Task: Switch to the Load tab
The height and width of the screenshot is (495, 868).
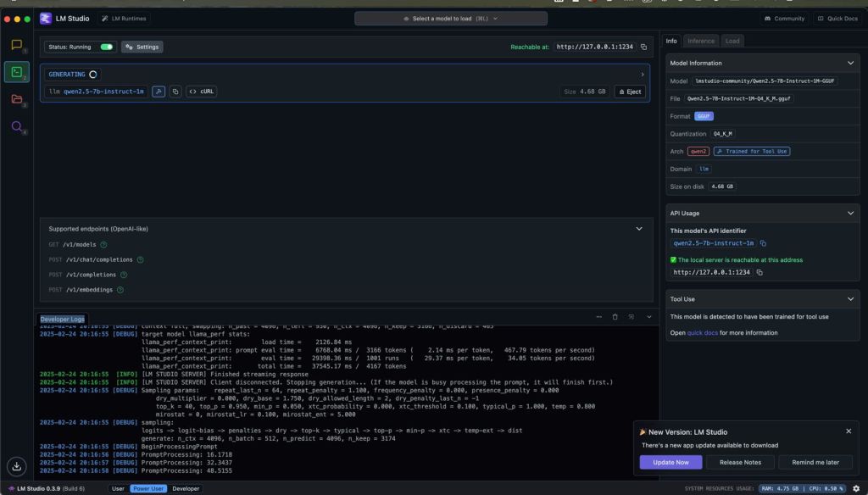Action: (x=732, y=41)
